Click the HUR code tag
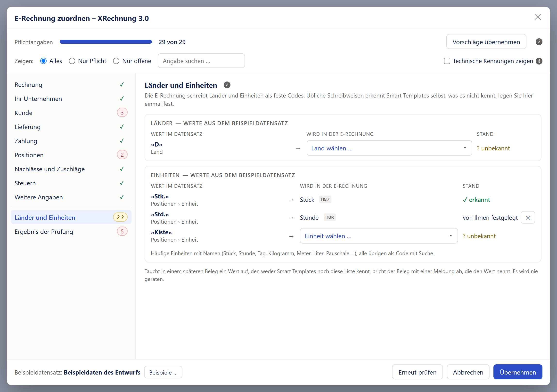The width and height of the screenshot is (557, 392). coord(329,217)
